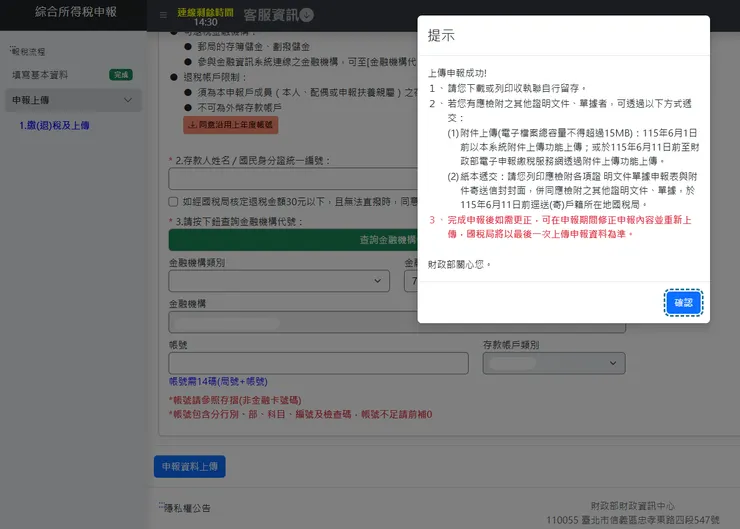Click the blue 申報資料上傳 button
Screen dimensions: 740x529
pyautogui.click(x=190, y=466)
